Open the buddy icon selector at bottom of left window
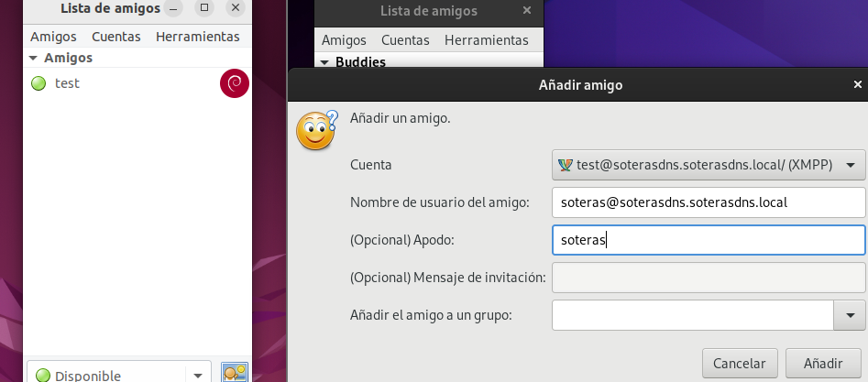The image size is (868, 382). click(235, 373)
